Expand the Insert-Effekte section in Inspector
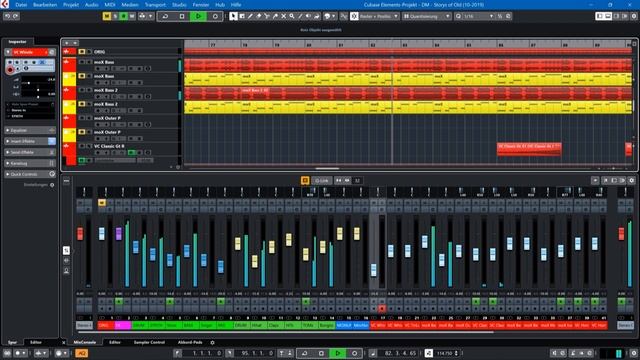 coord(30,141)
